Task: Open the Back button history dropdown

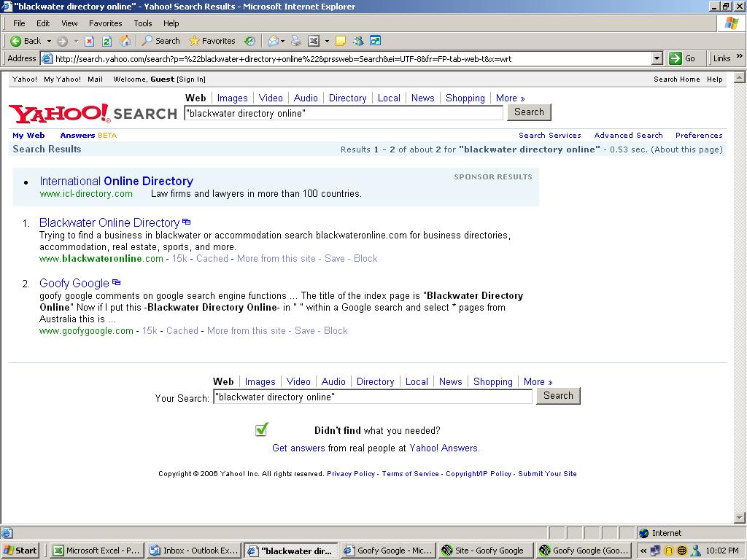Action: pos(49,41)
